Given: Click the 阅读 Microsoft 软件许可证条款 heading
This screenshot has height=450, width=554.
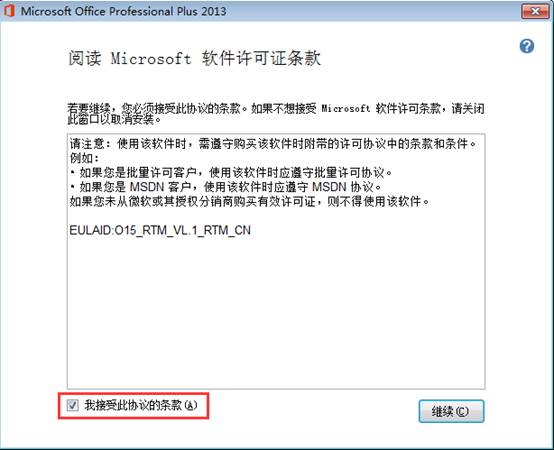Looking at the screenshot, I should [x=195, y=58].
